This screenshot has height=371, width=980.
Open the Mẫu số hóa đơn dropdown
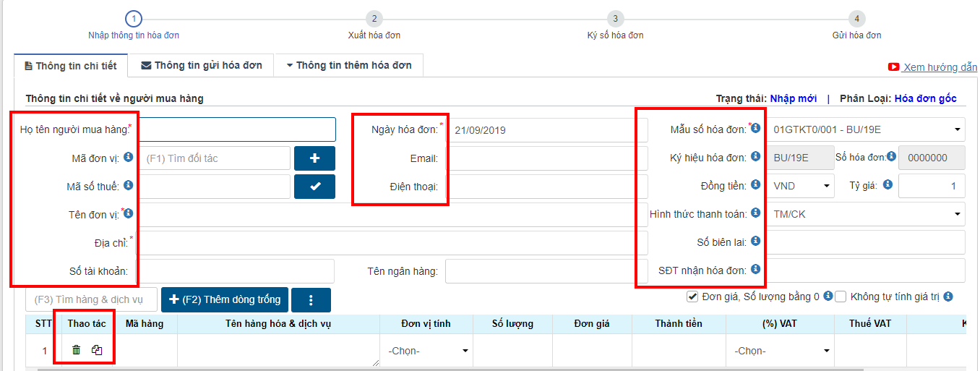coord(867,130)
